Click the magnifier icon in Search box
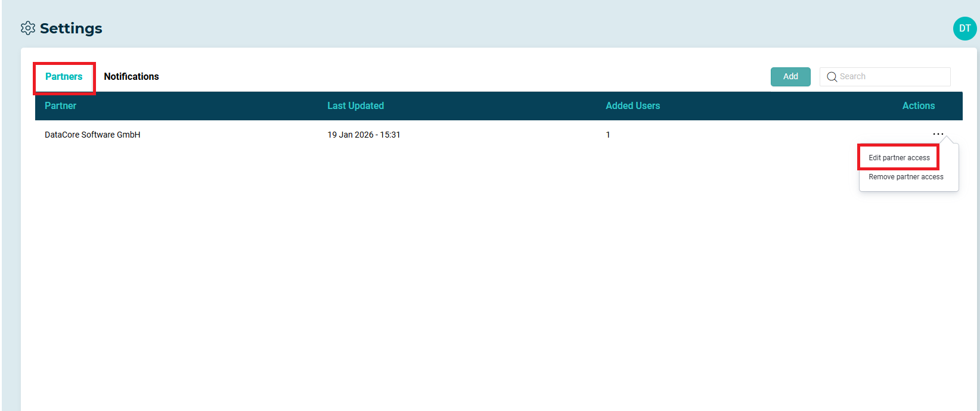Image resolution: width=980 pixels, height=411 pixels. coord(832,77)
